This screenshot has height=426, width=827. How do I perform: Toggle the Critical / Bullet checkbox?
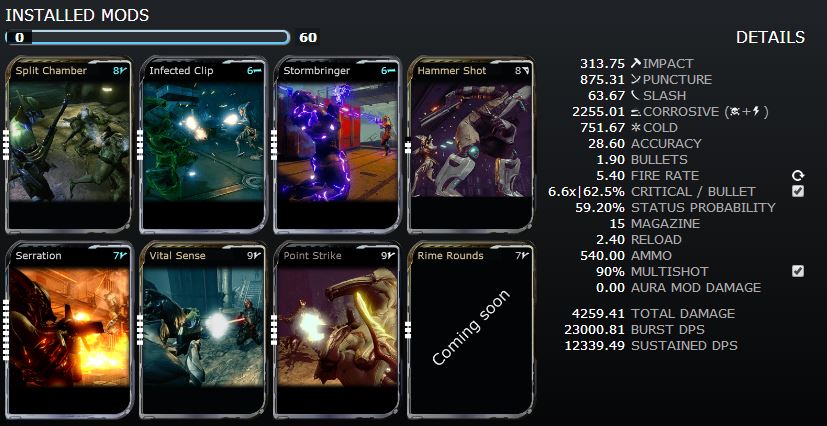pyautogui.click(x=798, y=191)
